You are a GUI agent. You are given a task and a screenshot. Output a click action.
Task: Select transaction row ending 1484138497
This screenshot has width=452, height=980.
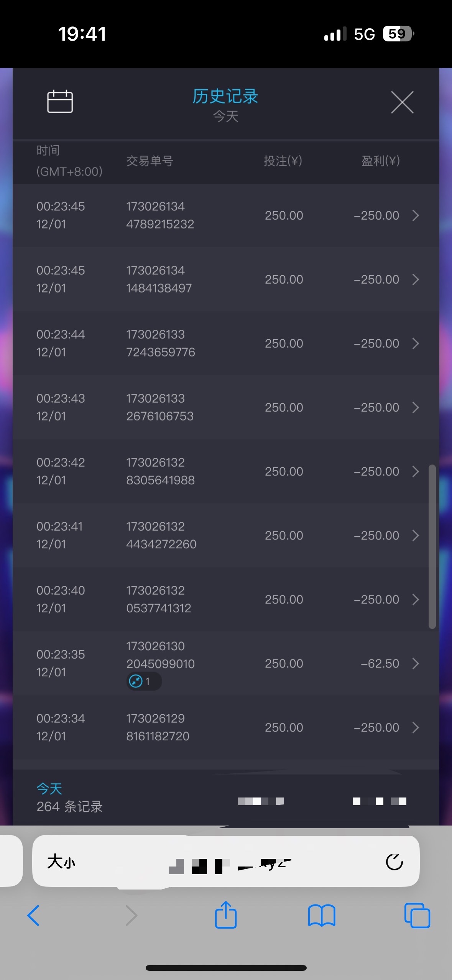coord(225,280)
